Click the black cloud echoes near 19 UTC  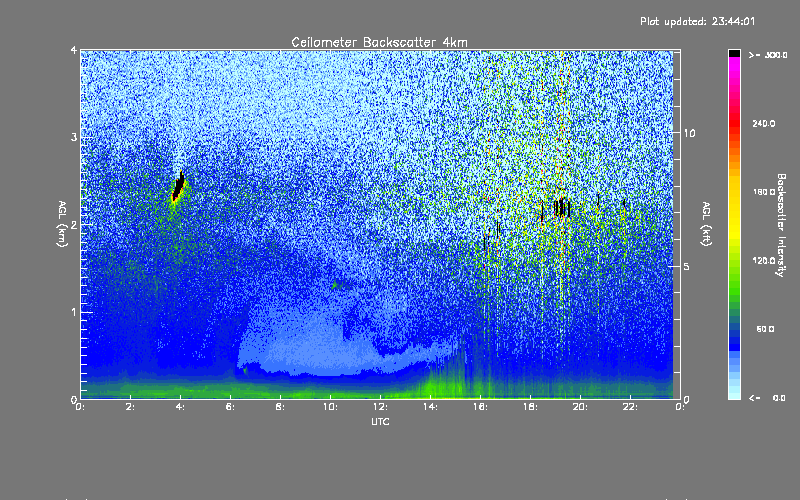(562, 208)
